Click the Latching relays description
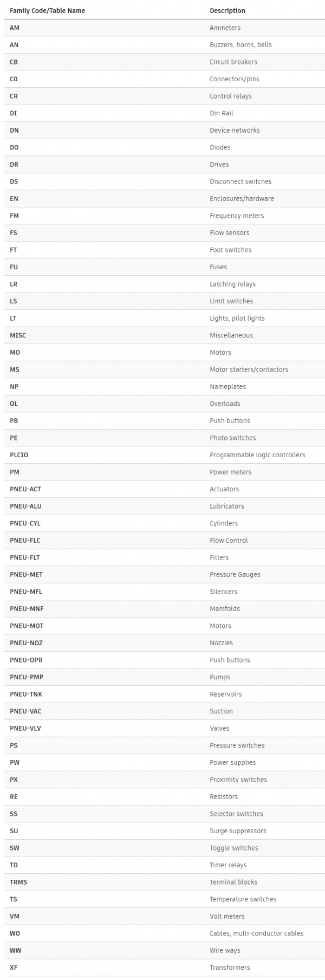Viewport: 325px width, 980px height. point(232,284)
